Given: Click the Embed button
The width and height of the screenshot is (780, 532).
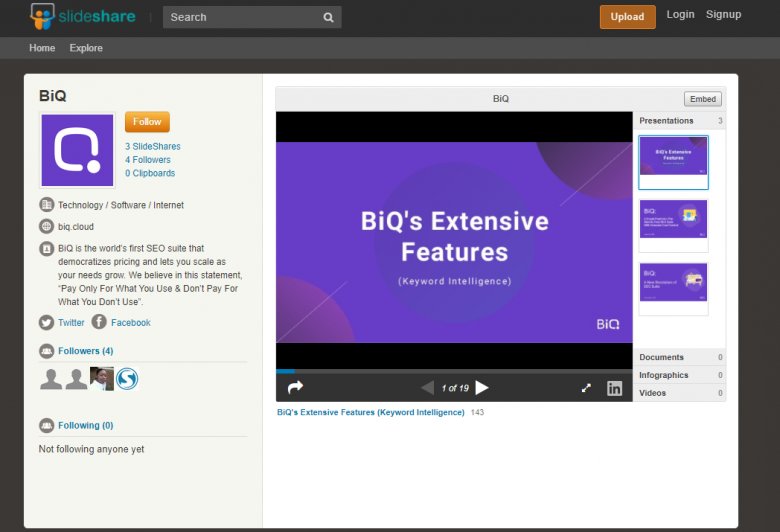Looking at the screenshot, I should [702, 99].
